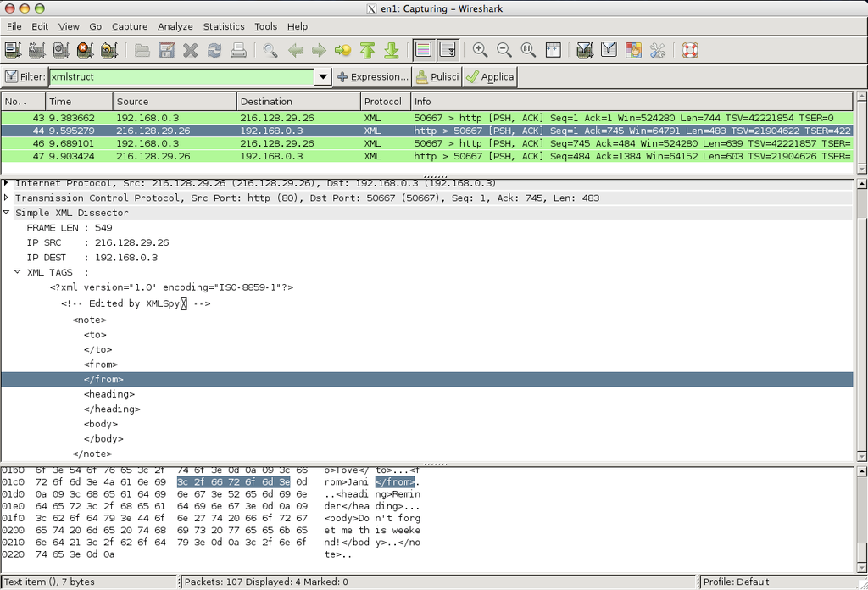Select packet 46 row

(x=427, y=143)
